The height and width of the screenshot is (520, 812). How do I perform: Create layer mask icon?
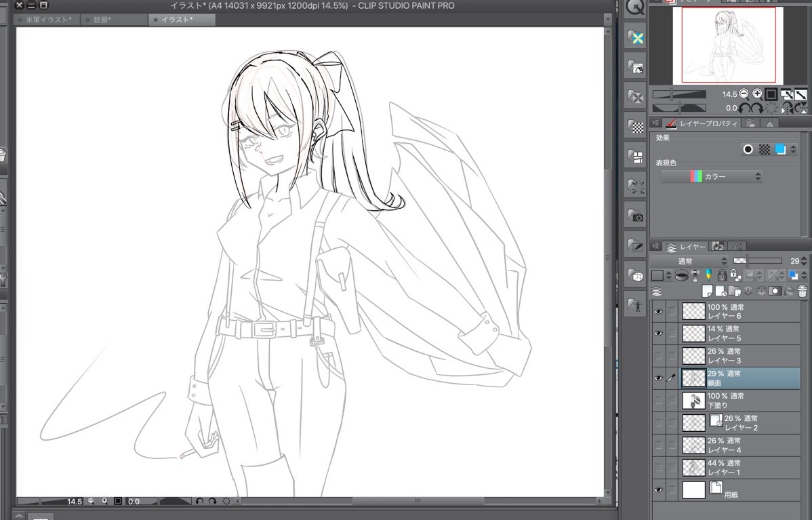[775, 291]
